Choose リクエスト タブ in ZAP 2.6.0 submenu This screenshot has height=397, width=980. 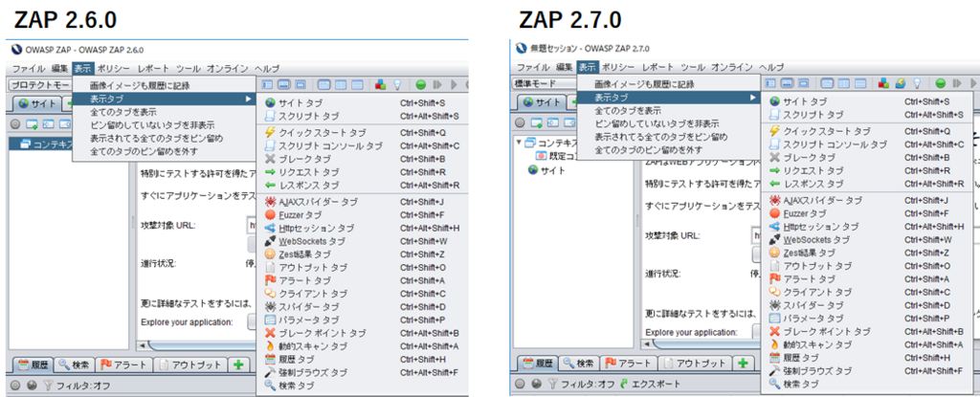point(362,172)
